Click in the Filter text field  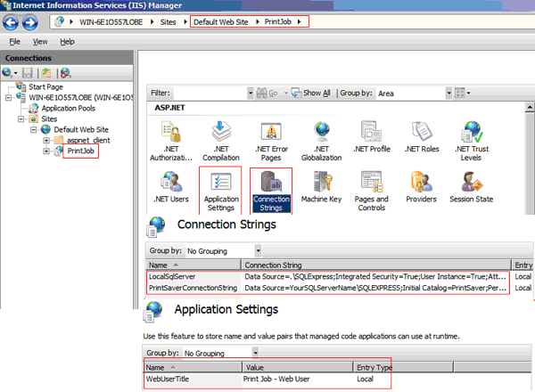coord(210,93)
